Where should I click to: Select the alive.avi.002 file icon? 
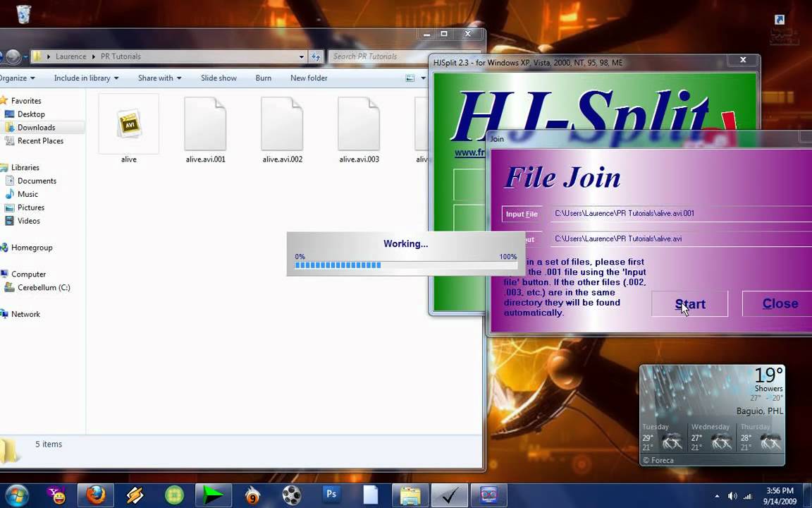point(282,124)
